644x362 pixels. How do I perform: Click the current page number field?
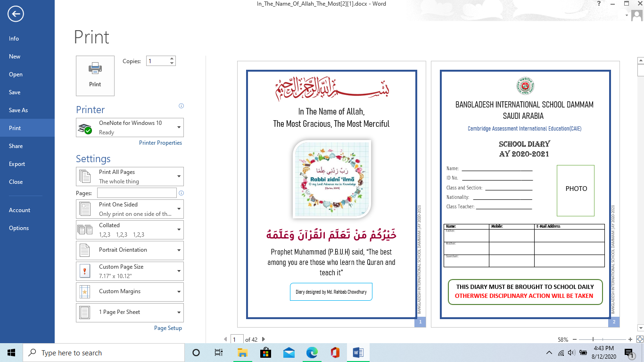click(237, 339)
